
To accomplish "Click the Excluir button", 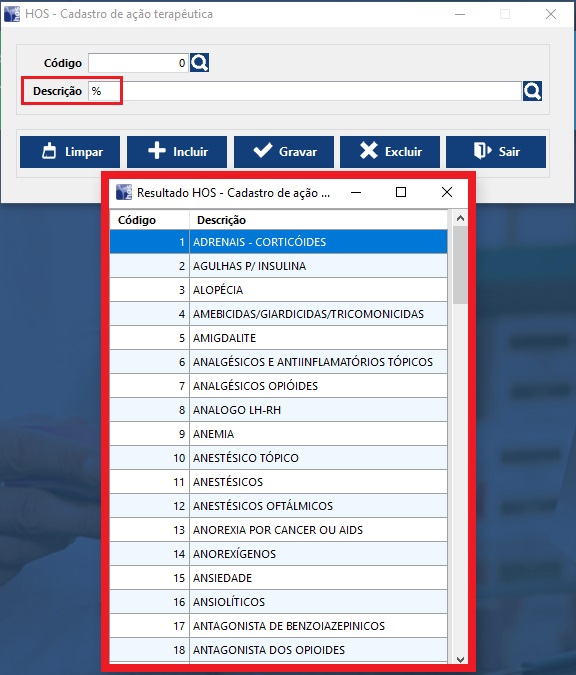I will [390, 152].
